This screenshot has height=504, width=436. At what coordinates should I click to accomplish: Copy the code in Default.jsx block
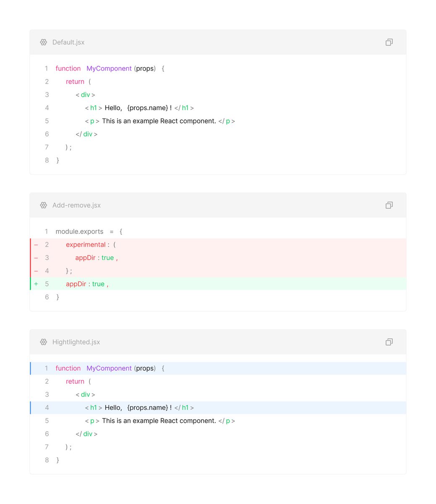pyautogui.click(x=389, y=42)
